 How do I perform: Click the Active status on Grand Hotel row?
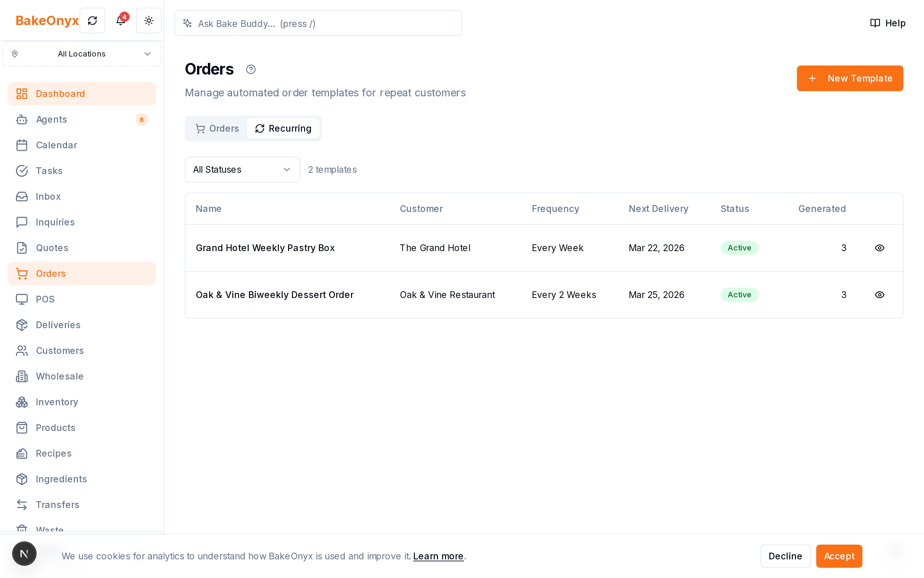point(739,248)
